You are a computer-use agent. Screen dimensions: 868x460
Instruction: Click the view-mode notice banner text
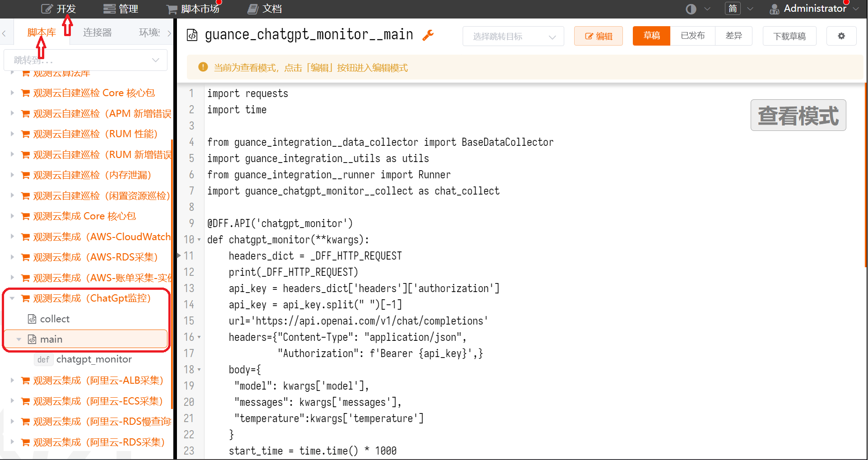(x=311, y=68)
